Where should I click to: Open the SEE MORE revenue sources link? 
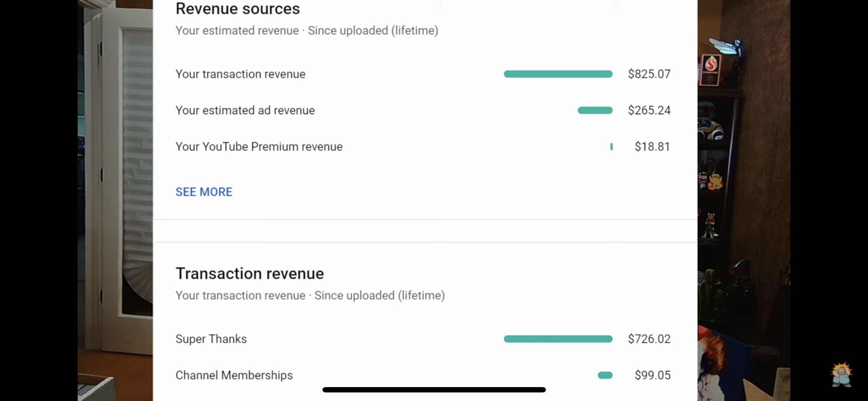[x=204, y=192]
